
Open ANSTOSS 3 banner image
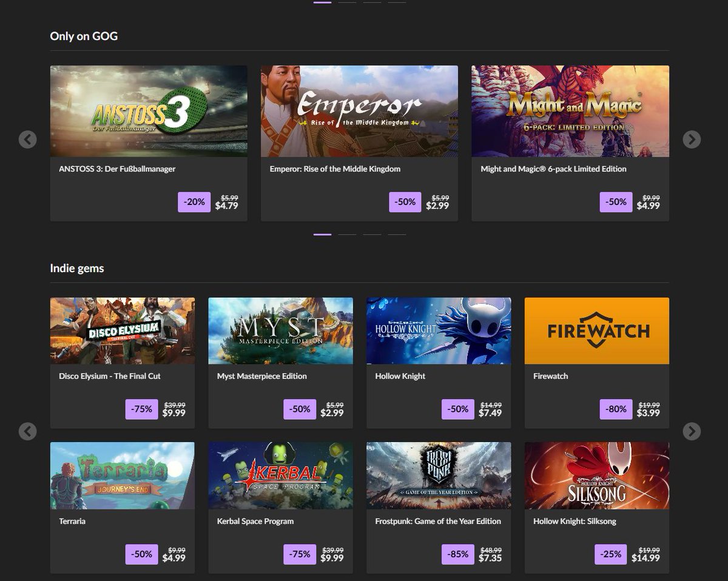coord(149,111)
